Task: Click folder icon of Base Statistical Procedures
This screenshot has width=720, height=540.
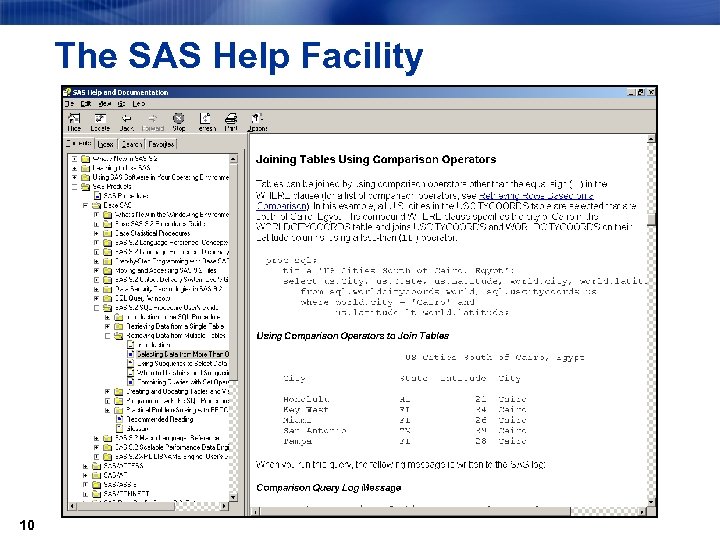Action: tap(107, 233)
